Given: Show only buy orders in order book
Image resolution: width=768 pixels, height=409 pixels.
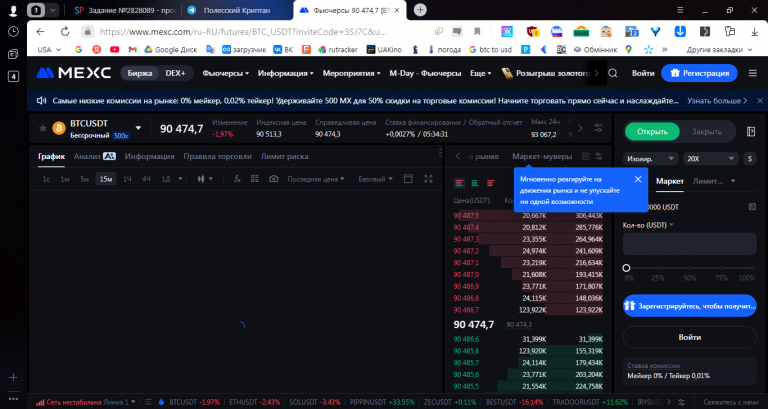Looking at the screenshot, I should point(475,183).
